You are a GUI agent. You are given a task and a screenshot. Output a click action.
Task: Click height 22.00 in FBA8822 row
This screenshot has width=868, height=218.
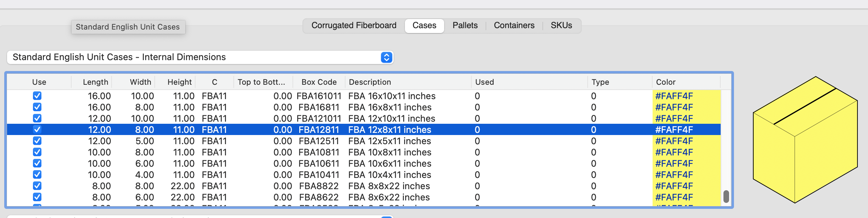coord(182,186)
